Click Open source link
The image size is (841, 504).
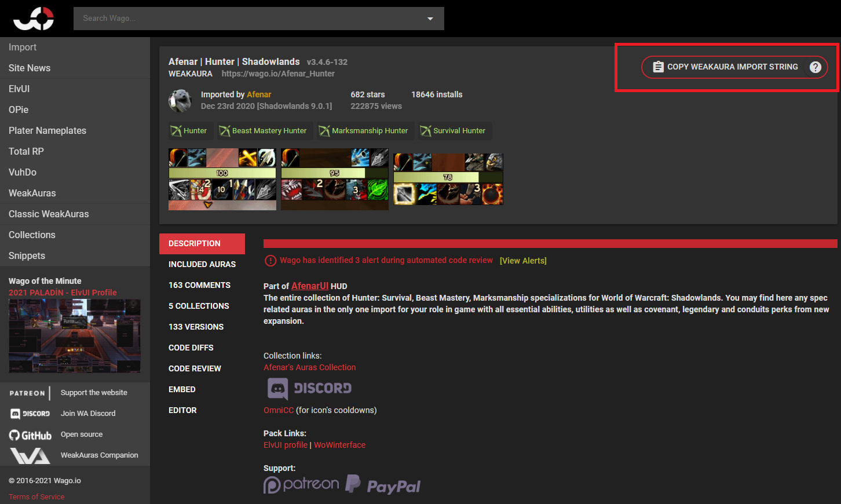point(82,434)
